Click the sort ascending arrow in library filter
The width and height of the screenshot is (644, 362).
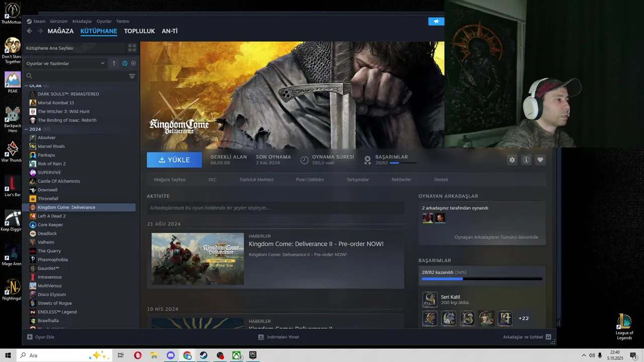click(114, 63)
